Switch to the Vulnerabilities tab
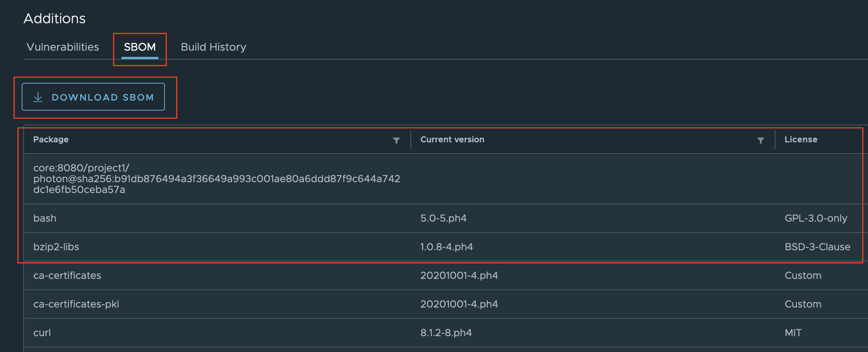Screen dimensions: 868x352 [x=63, y=47]
